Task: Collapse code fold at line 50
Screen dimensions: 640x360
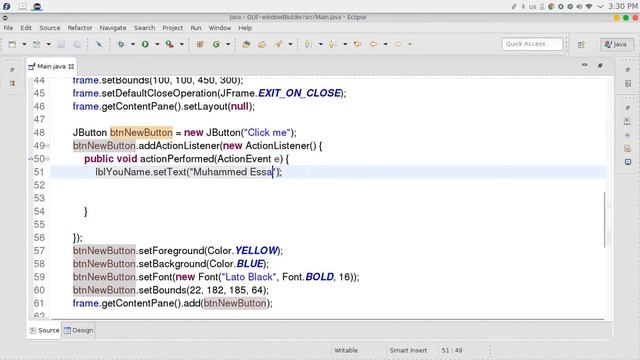Action: pos(48,159)
